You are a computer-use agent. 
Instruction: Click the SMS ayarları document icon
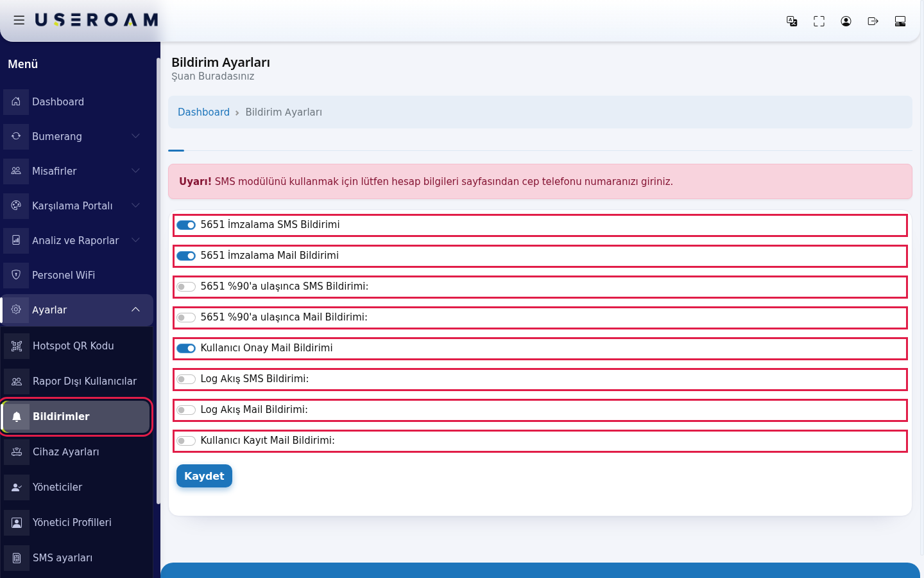tap(17, 558)
